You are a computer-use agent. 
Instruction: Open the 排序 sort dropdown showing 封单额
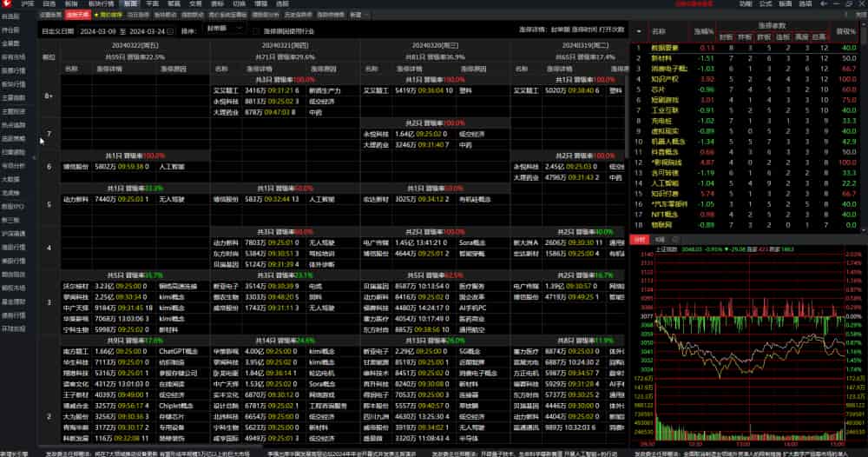coord(224,29)
